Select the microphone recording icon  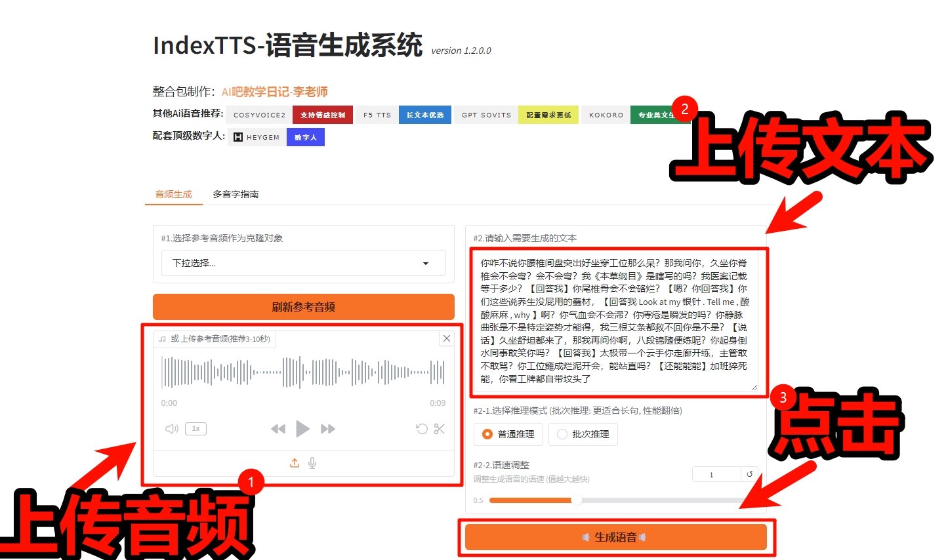click(312, 462)
